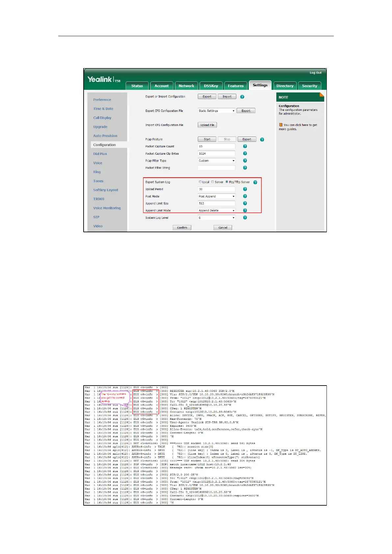Viewport: 392px width, 554px height.
Task: Click the guides icon in NOTE panel
Action: [x=281, y=125]
